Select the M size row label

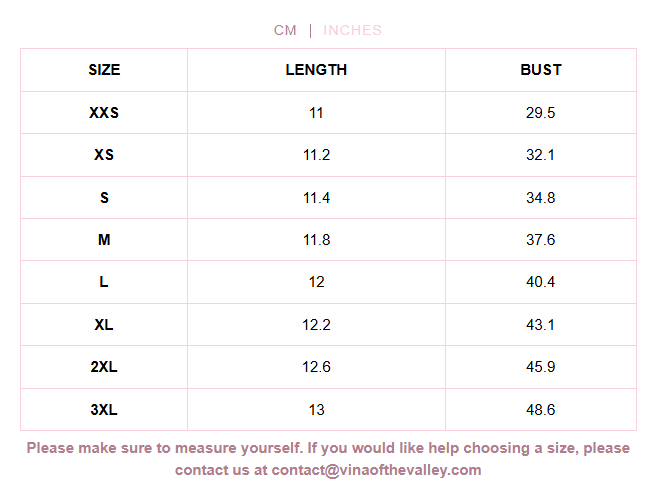click(104, 240)
